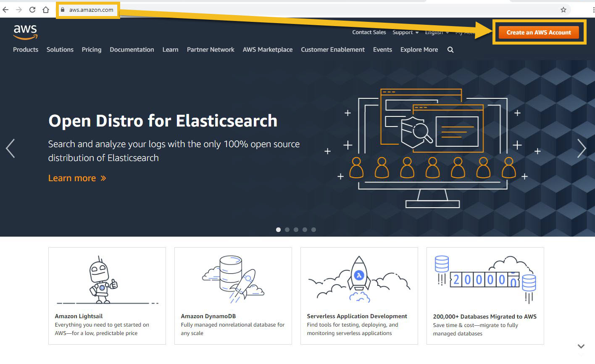Select the fourth carousel dot
Viewport: 595px width, 364px height.
305,229
